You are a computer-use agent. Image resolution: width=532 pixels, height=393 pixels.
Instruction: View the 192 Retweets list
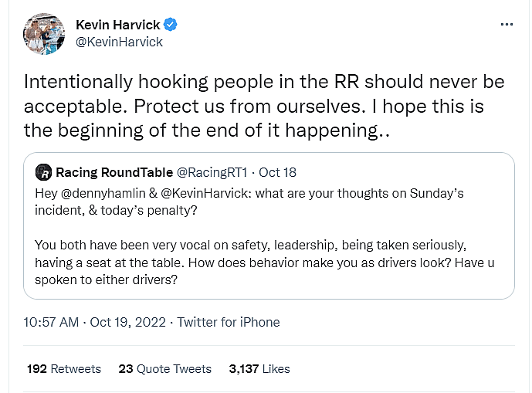(x=64, y=369)
